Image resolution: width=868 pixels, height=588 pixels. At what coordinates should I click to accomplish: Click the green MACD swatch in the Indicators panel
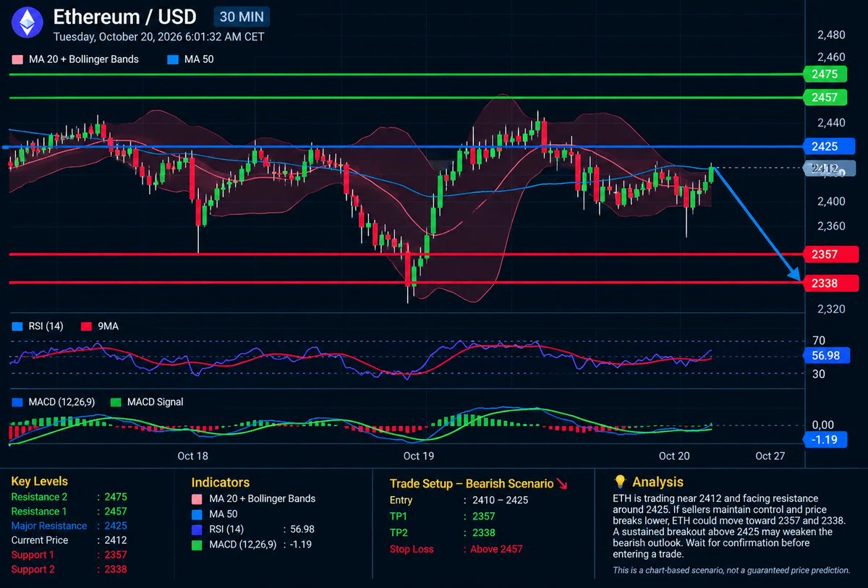[x=197, y=544]
